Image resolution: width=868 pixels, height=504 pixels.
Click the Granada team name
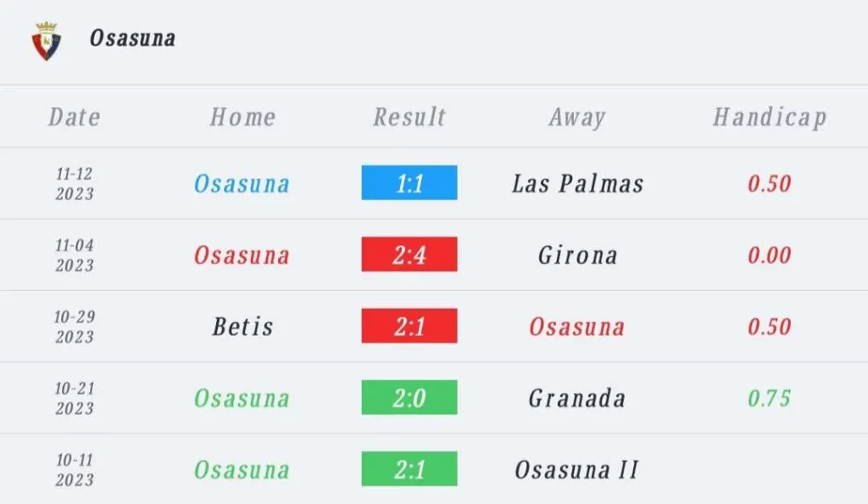point(576,398)
